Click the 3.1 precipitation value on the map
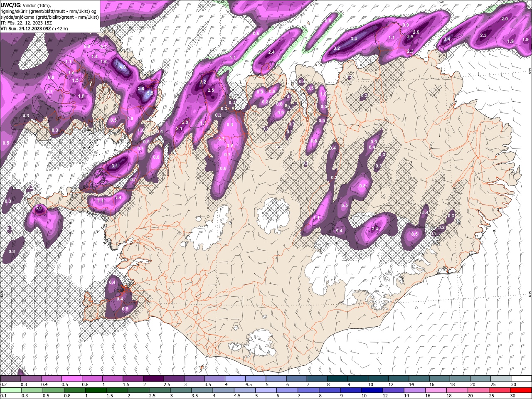This screenshot has width=532, height=399. coord(115,166)
